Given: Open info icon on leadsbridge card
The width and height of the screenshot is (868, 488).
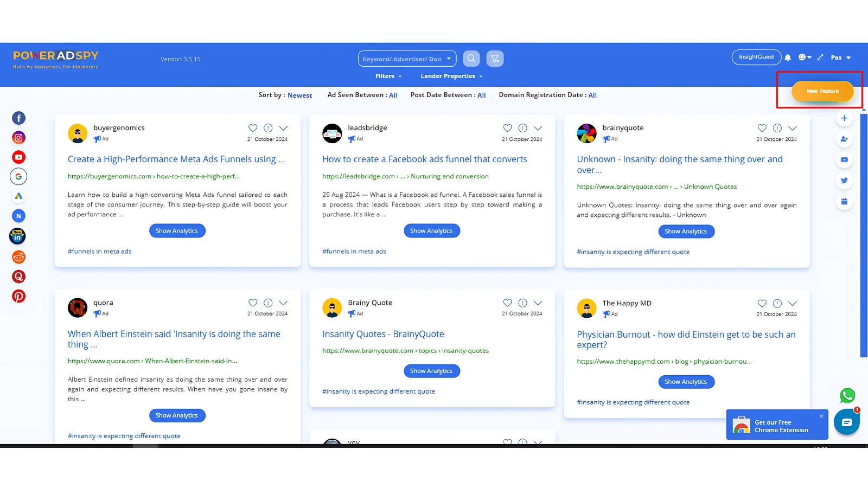Looking at the screenshot, I should (522, 128).
